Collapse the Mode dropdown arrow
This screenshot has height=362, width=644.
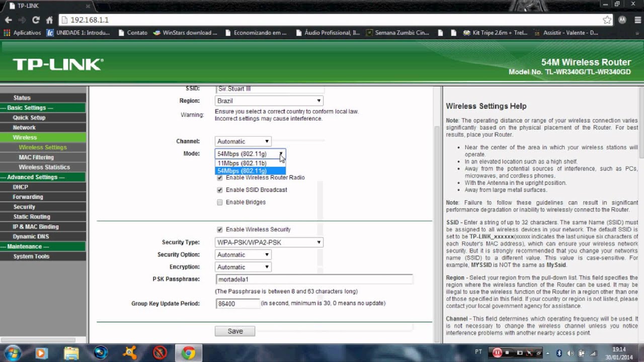[x=281, y=154]
